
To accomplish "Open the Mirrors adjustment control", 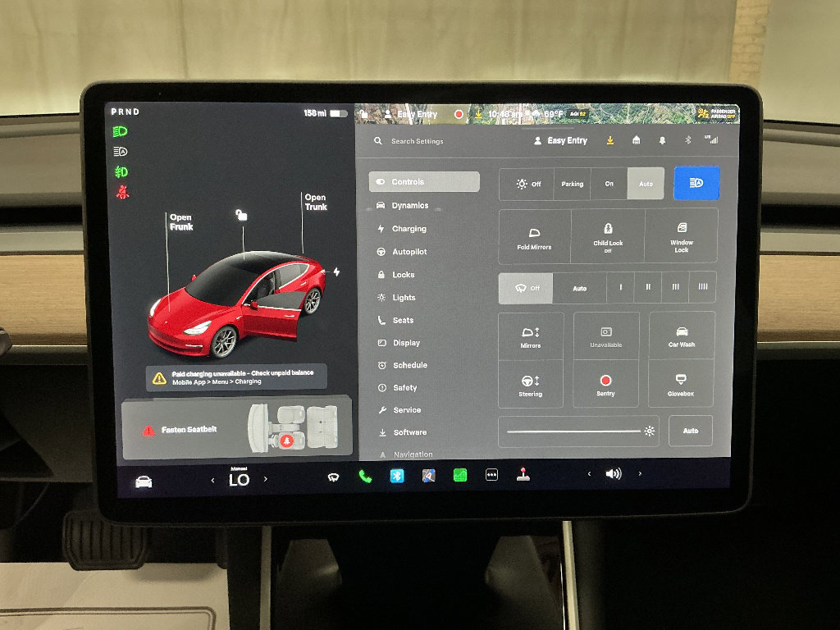I will pos(531,336).
